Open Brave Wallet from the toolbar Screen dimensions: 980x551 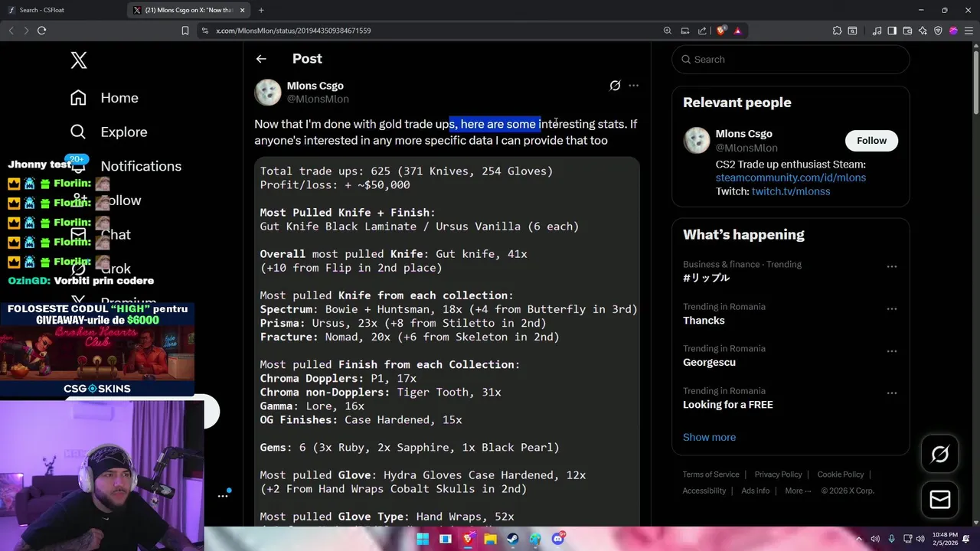click(x=907, y=31)
